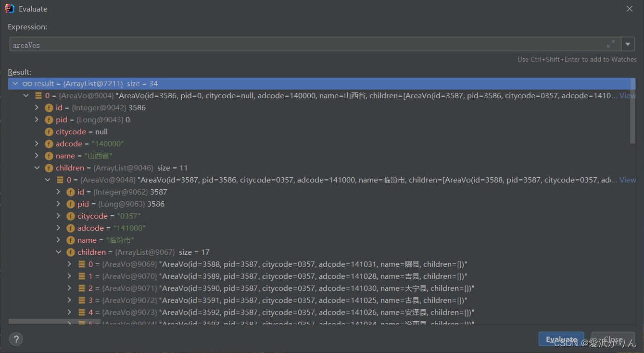Select the citycode = null row
Viewport: 644px width, 353px height.
point(322,132)
